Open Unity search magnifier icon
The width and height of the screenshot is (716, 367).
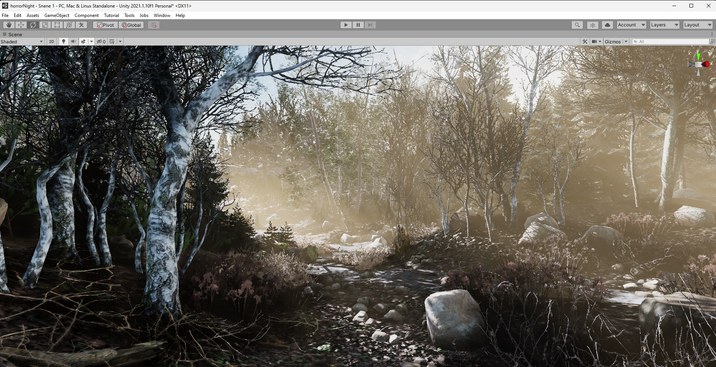pos(577,25)
